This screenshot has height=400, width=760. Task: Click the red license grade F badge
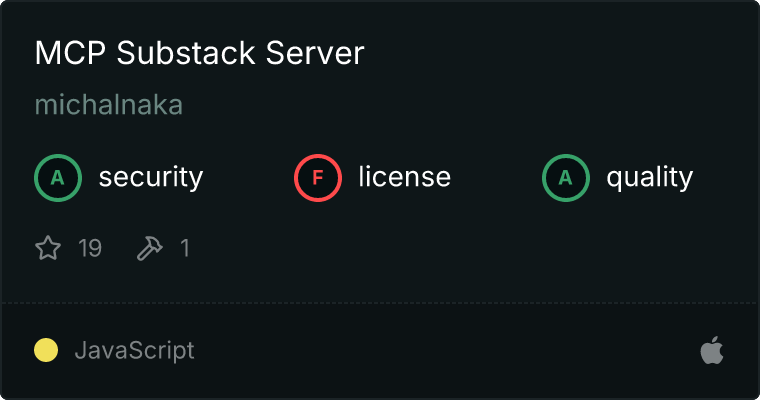pos(318,178)
